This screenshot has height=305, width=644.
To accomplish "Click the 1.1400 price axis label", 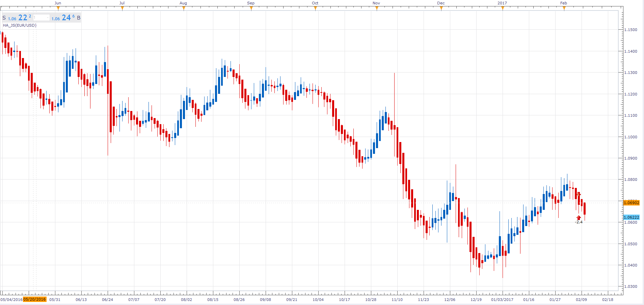I will (631, 51).
